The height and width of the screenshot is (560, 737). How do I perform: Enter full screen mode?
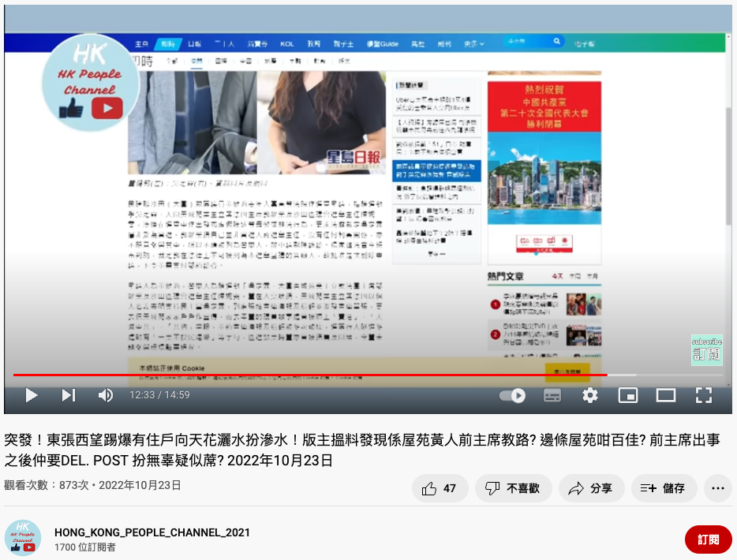pyautogui.click(x=703, y=396)
